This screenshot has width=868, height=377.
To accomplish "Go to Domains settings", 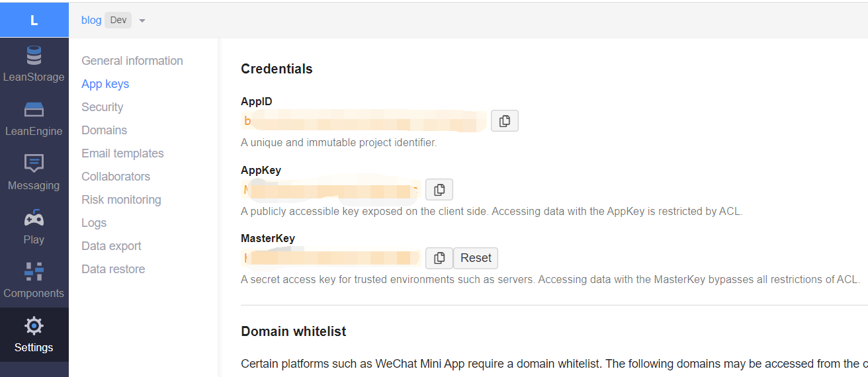I will (105, 130).
